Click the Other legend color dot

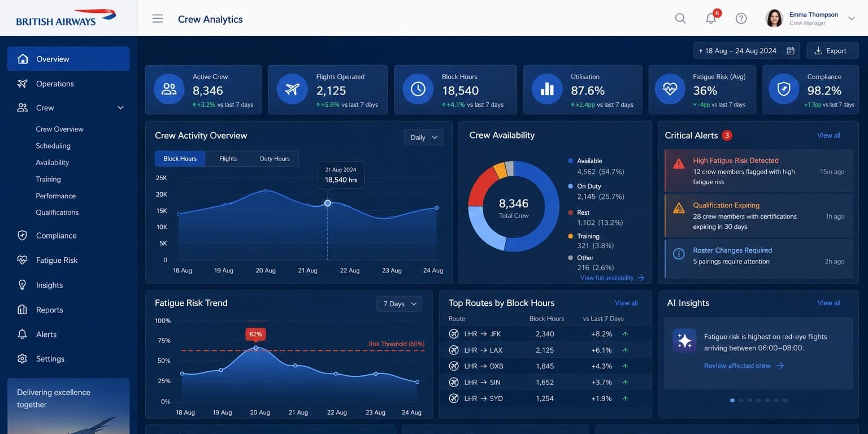click(x=571, y=258)
